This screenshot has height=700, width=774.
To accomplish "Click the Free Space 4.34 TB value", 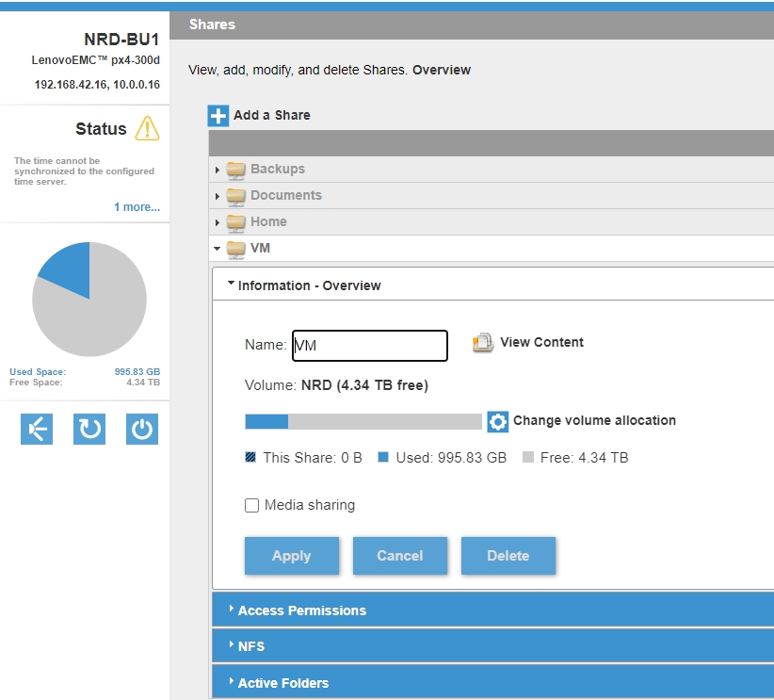I will [143, 382].
